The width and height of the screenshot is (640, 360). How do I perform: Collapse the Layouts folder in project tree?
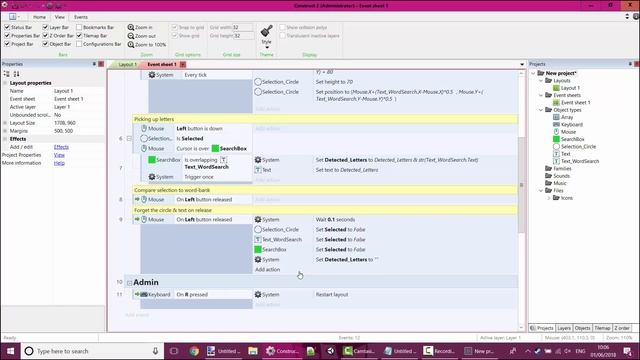[x=541, y=80]
